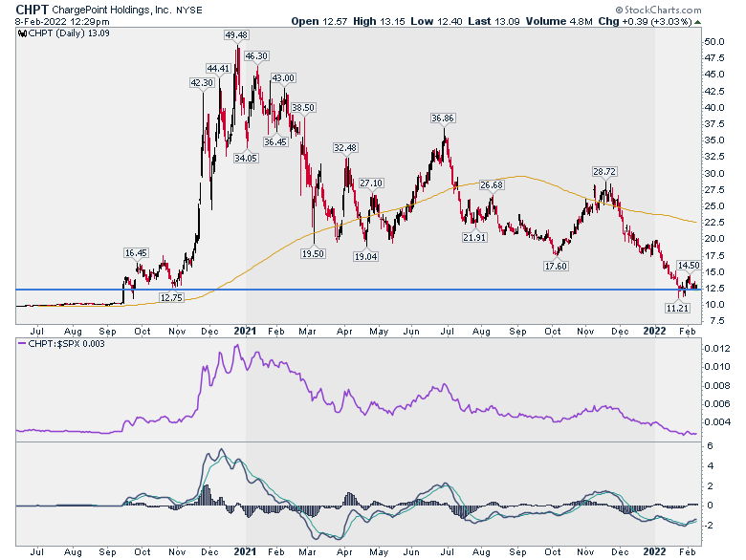Click the 46.30 price label
This screenshot has width=746, height=560.
tap(256, 56)
